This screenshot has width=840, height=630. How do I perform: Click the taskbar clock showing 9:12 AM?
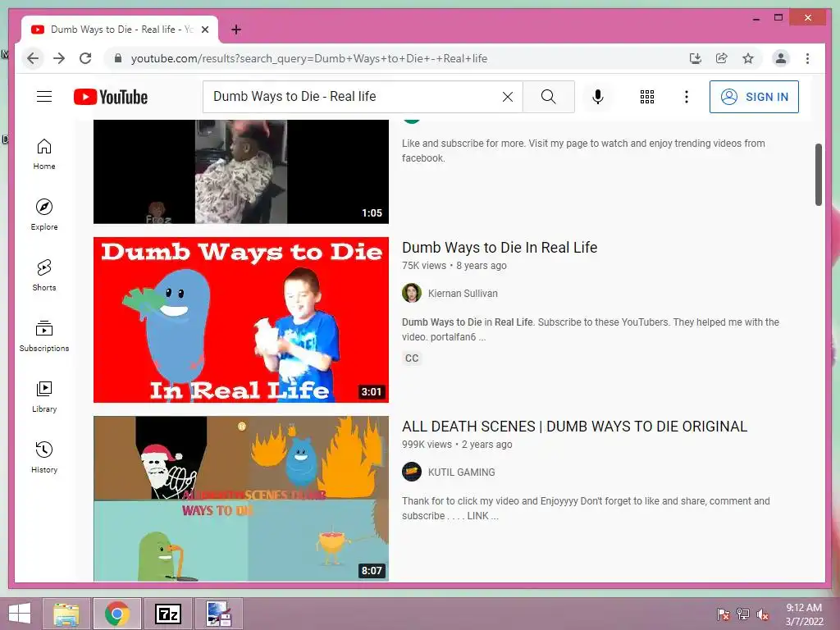[804, 614]
